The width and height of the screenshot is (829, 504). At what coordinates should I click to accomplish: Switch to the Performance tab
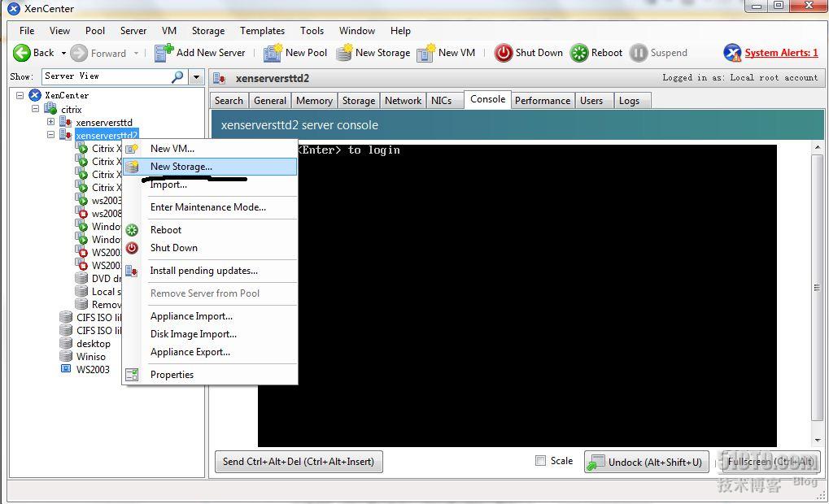click(x=543, y=100)
